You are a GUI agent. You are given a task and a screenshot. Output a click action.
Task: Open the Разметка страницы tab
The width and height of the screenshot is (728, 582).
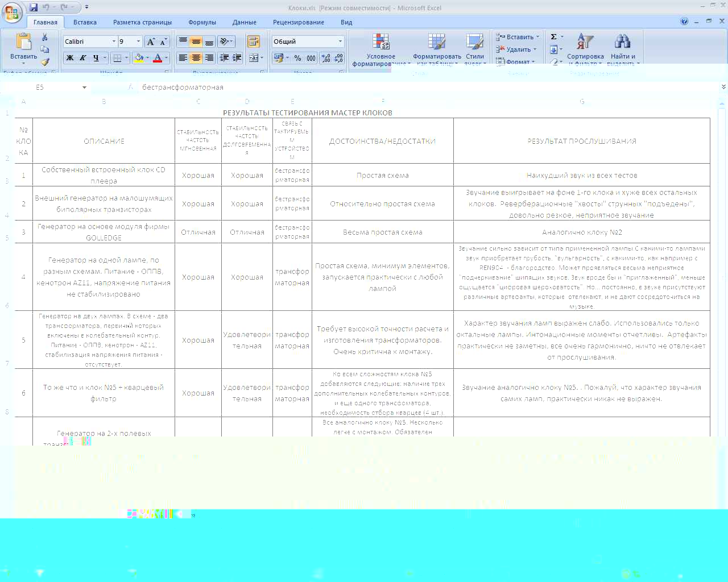pos(142,22)
